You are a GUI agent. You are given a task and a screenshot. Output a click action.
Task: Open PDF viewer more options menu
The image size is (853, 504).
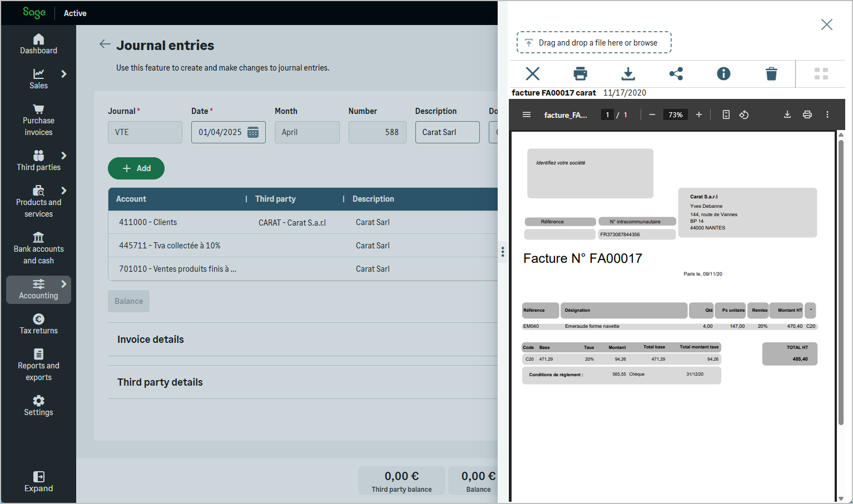[x=827, y=114]
